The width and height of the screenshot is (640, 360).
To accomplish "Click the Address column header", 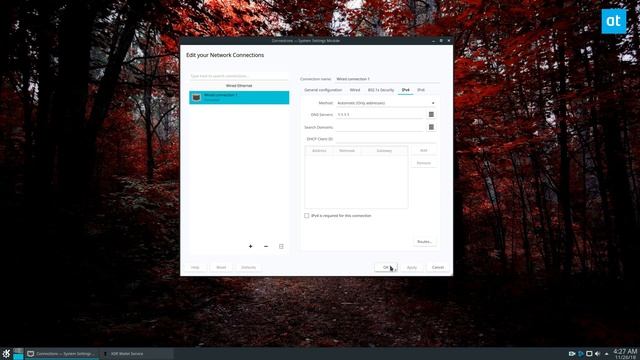I will (319, 151).
